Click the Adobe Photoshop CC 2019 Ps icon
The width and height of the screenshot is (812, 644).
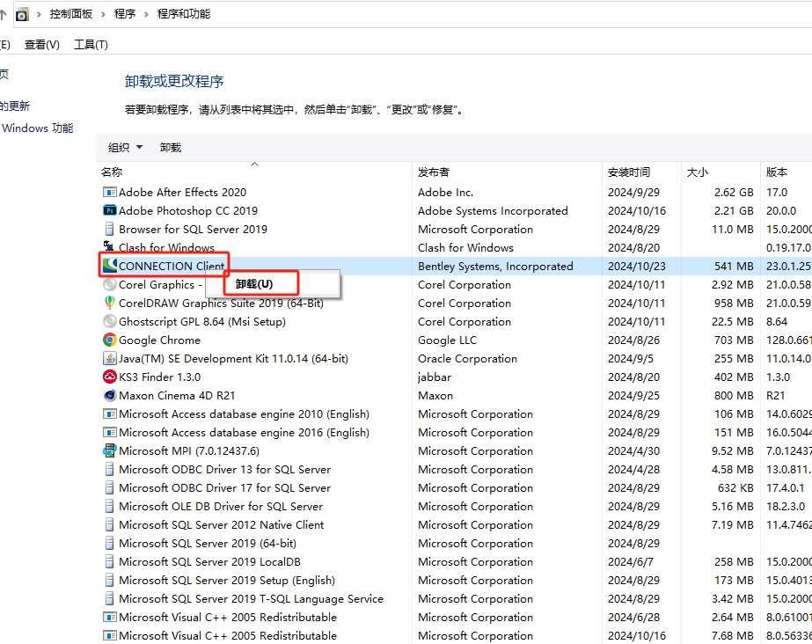pyautogui.click(x=110, y=210)
